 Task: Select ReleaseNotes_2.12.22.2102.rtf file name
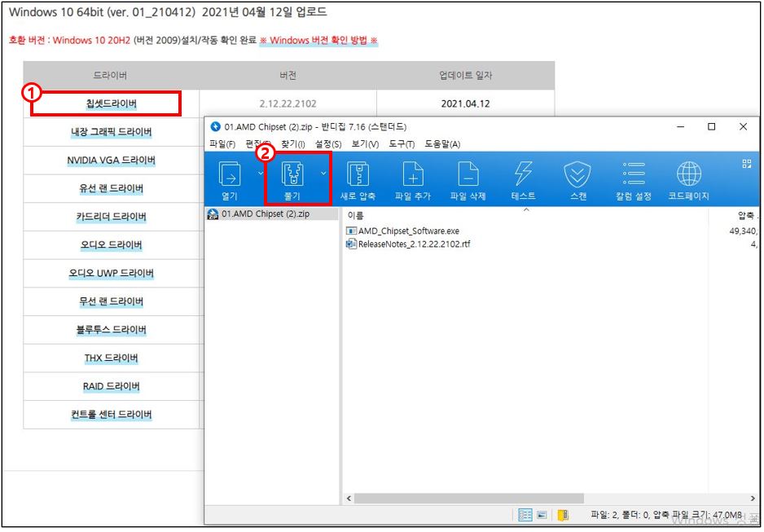(414, 244)
